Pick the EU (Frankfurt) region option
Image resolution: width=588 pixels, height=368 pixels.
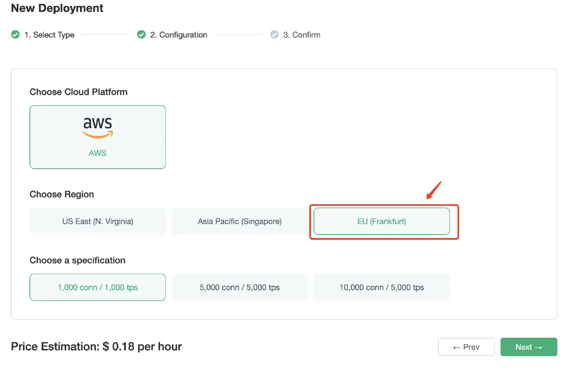pyautogui.click(x=382, y=222)
